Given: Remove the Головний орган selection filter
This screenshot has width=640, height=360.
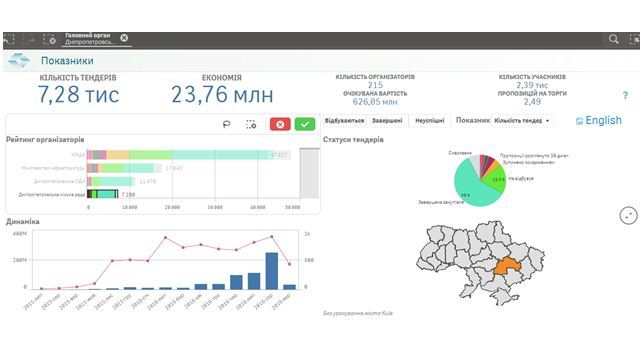Looking at the screenshot, I should point(124,38).
